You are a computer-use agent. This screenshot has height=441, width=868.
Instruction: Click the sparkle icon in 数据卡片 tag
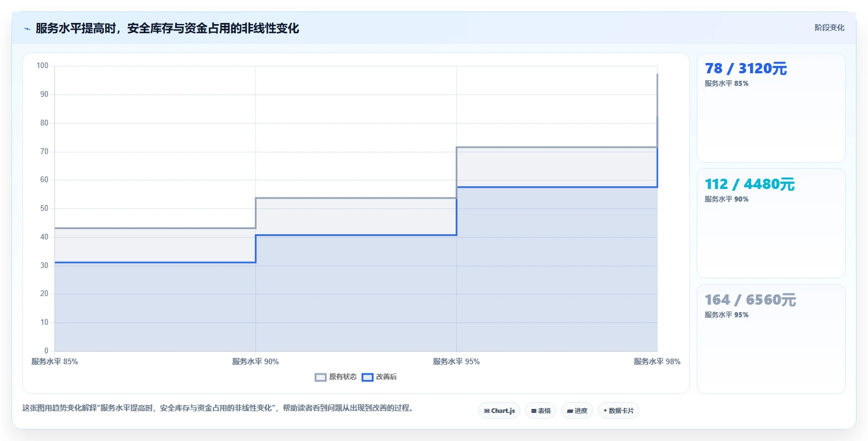[605, 411]
